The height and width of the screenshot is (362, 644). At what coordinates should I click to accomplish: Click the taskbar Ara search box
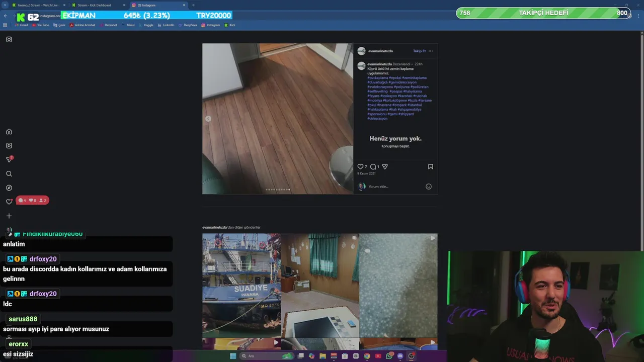pyautogui.click(x=267, y=356)
